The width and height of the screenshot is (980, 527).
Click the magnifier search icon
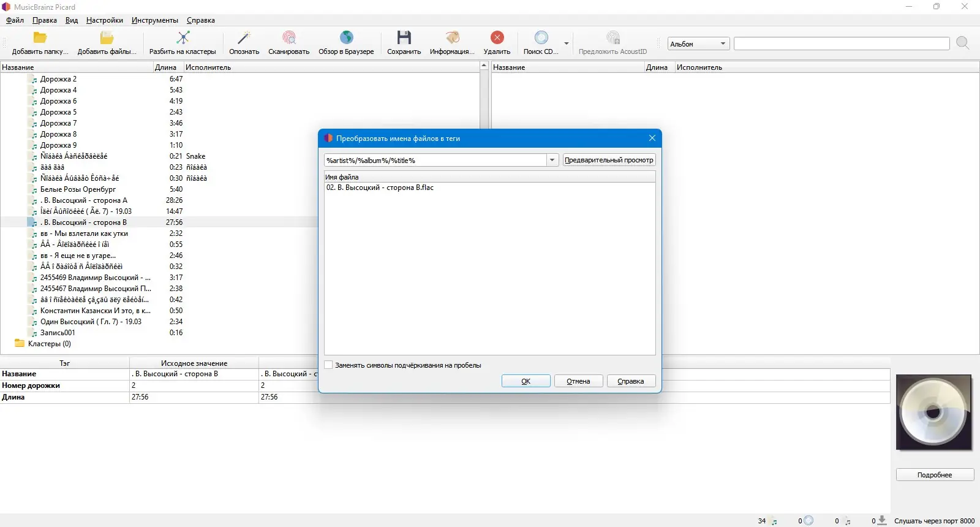point(963,44)
